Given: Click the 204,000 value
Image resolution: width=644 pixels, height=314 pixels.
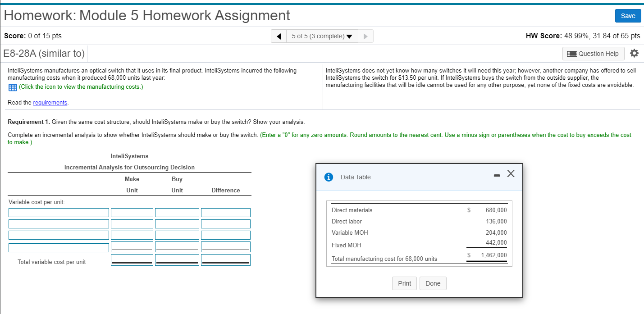Looking at the screenshot, I should point(496,232).
